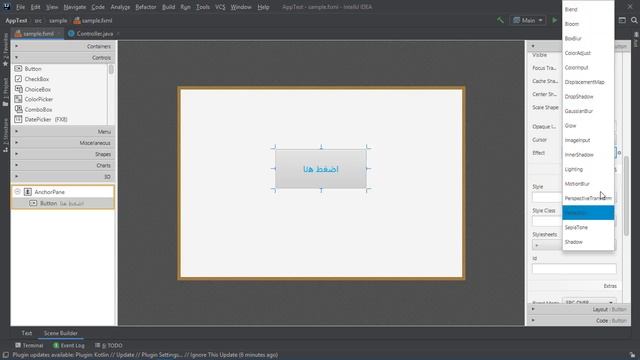Choose Shadow from the effect list
The width and height of the screenshot is (640, 360).
tap(588, 242)
